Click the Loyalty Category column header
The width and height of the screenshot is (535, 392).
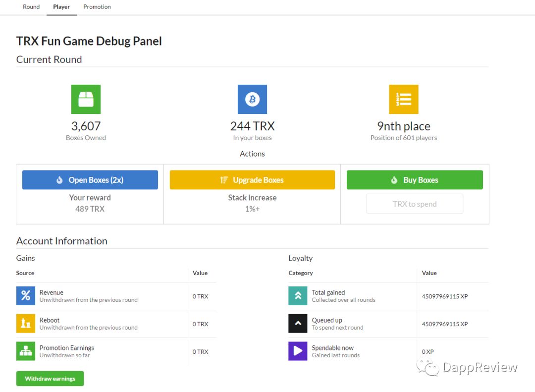point(301,273)
